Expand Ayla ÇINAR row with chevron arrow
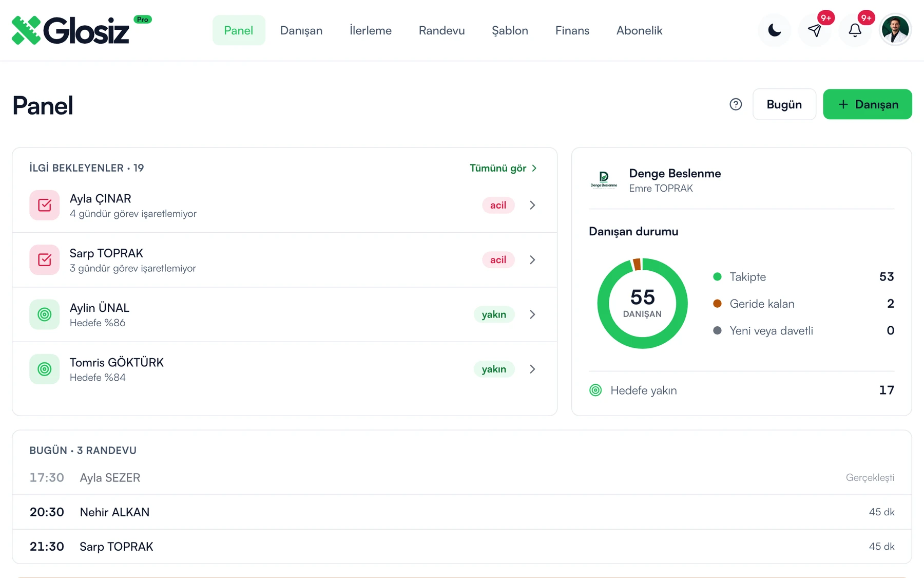This screenshot has height=578, width=924. [532, 205]
